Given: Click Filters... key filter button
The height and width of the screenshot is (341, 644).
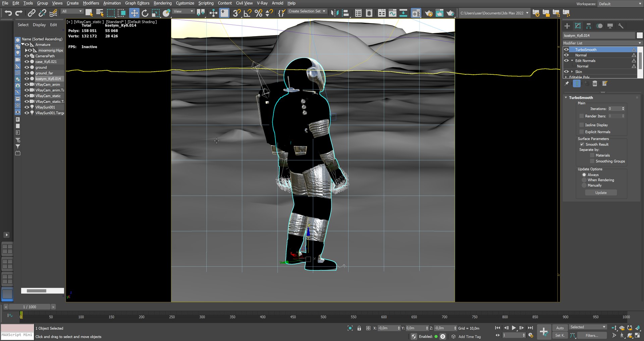Looking at the screenshot, I should coord(592,335).
